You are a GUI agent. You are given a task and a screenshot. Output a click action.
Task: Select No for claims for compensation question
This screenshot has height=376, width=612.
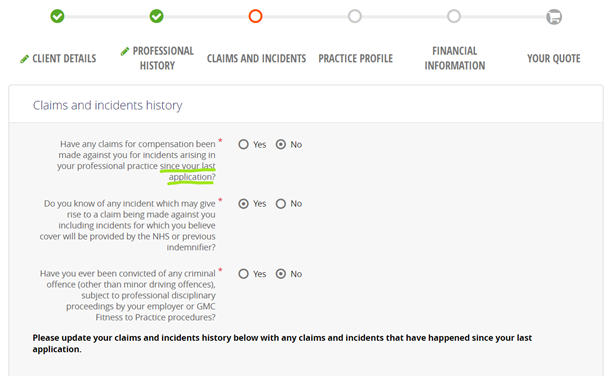coord(281,144)
